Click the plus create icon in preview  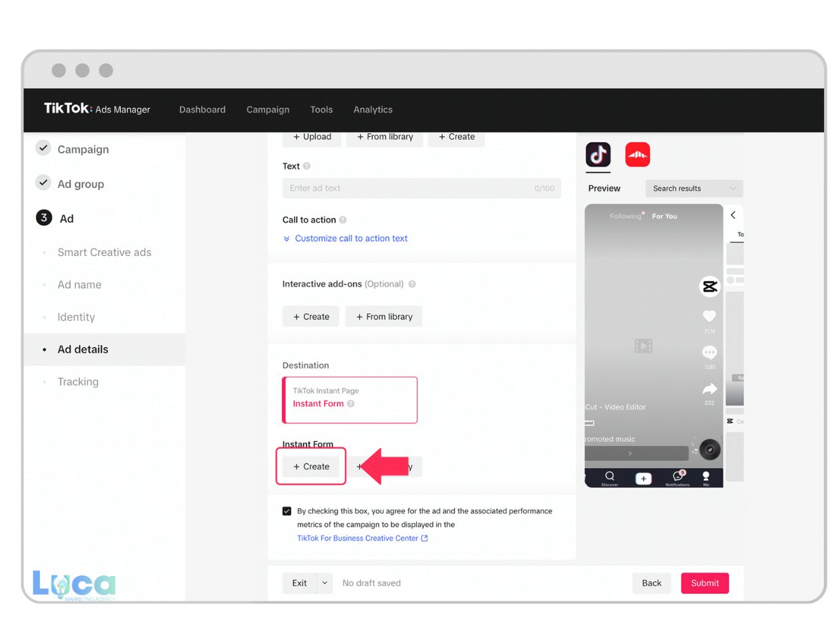point(643,479)
